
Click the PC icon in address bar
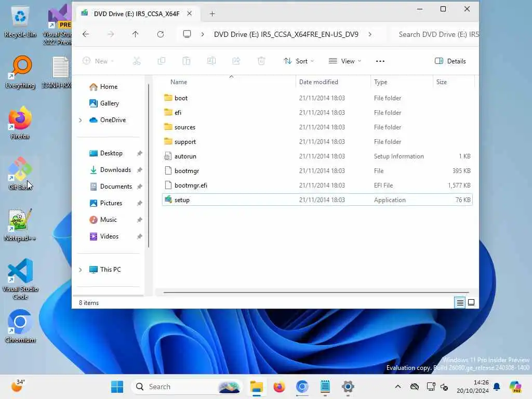pyautogui.click(x=187, y=34)
